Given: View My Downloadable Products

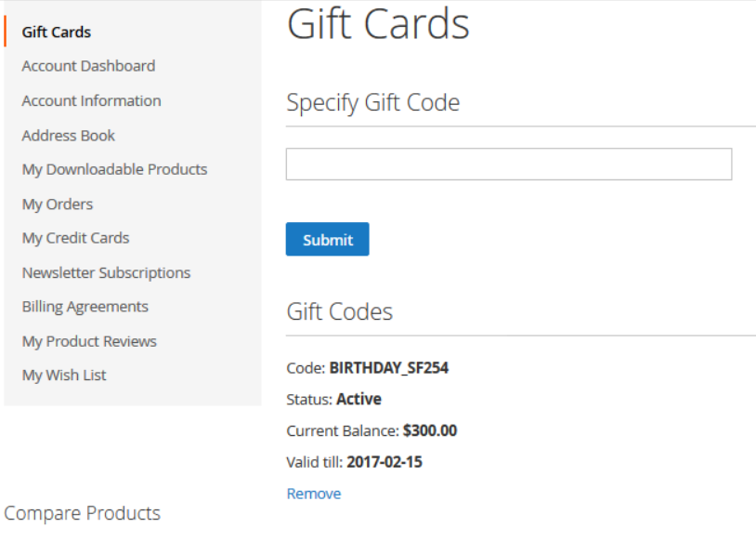Looking at the screenshot, I should click(x=114, y=169).
